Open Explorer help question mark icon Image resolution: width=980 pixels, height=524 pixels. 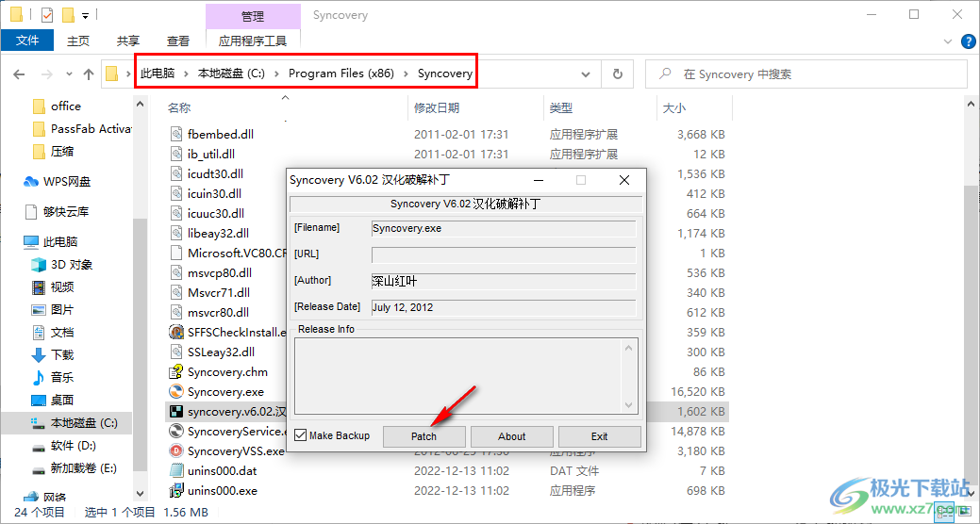coord(968,41)
